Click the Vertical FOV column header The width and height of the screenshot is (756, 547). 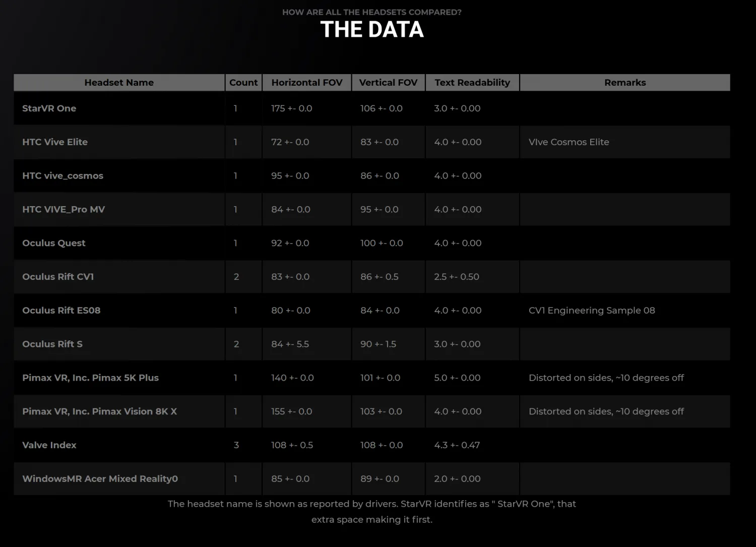point(388,83)
